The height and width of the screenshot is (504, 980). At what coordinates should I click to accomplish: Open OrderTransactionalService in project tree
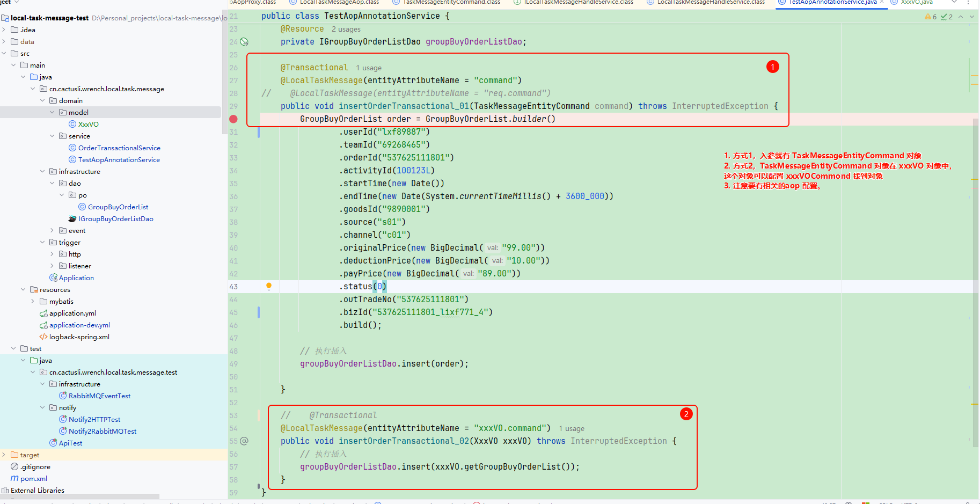[x=119, y=148]
